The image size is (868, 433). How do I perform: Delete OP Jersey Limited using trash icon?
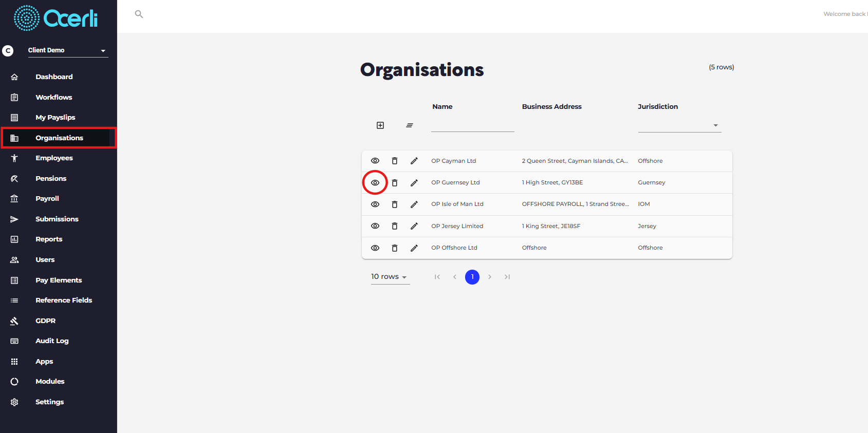(x=395, y=226)
